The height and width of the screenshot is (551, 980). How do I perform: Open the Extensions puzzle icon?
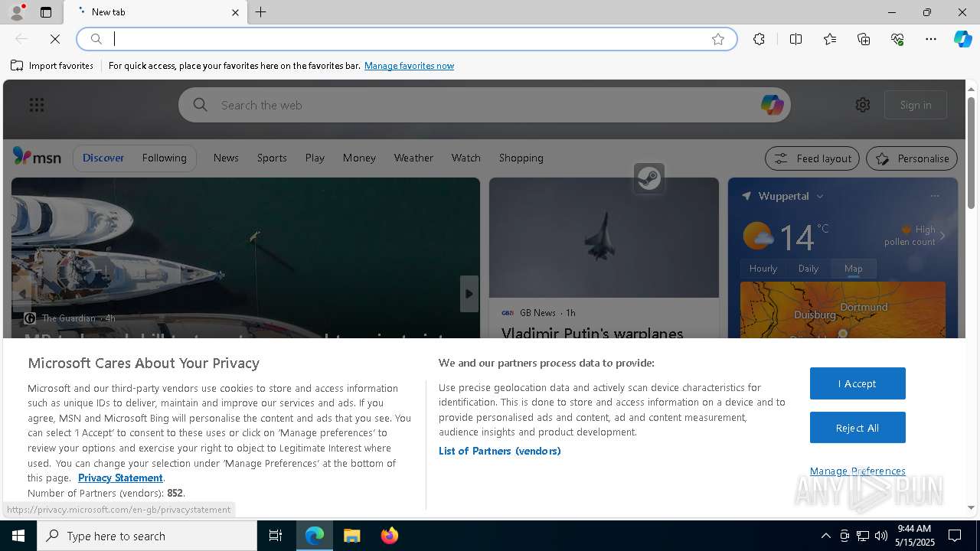click(759, 39)
